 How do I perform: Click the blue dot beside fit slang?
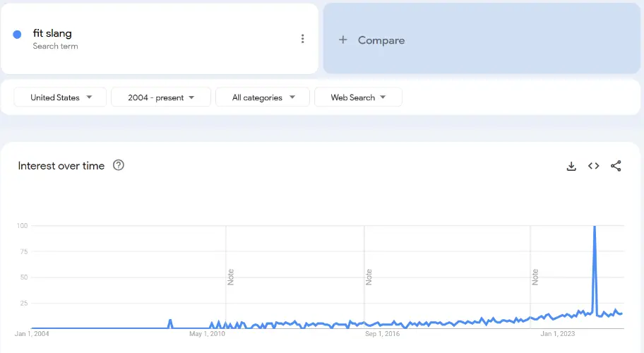(x=17, y=35)
